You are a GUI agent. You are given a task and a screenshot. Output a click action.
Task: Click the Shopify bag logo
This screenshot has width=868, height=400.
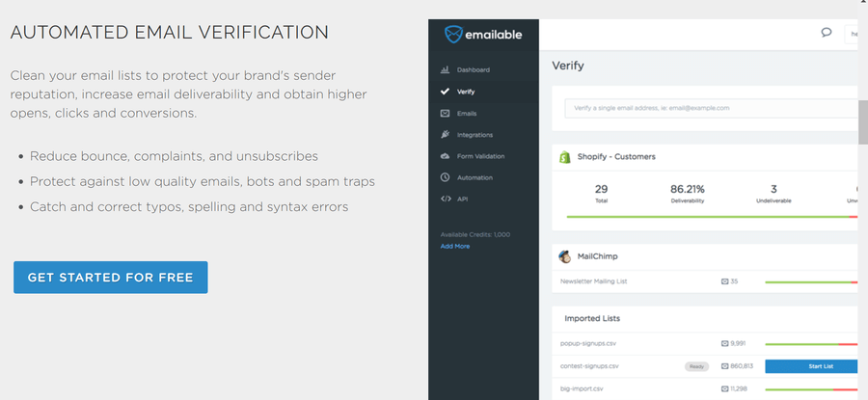tap(564, 157)
